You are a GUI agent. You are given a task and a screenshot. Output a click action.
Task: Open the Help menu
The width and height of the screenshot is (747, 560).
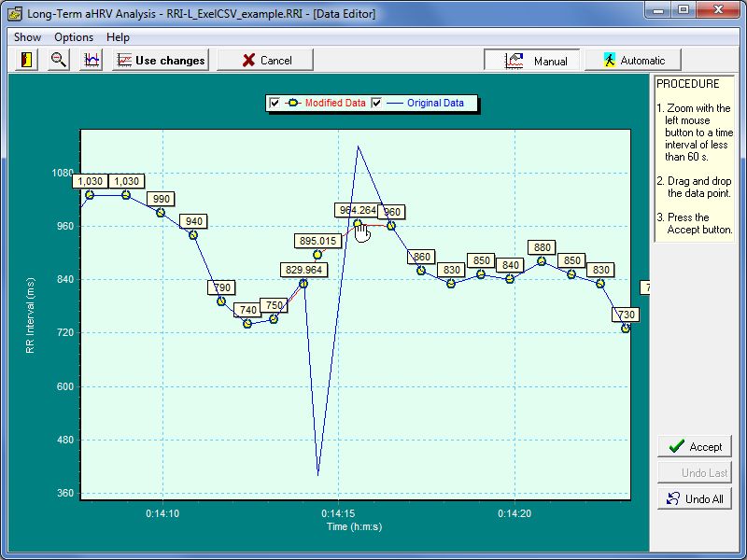click(x=119, y=37)
